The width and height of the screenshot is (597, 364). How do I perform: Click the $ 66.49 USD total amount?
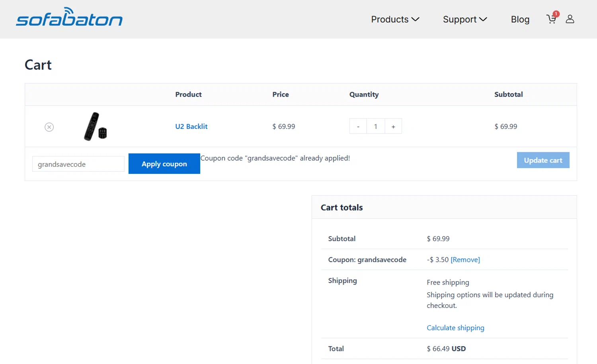coord(446,348)
